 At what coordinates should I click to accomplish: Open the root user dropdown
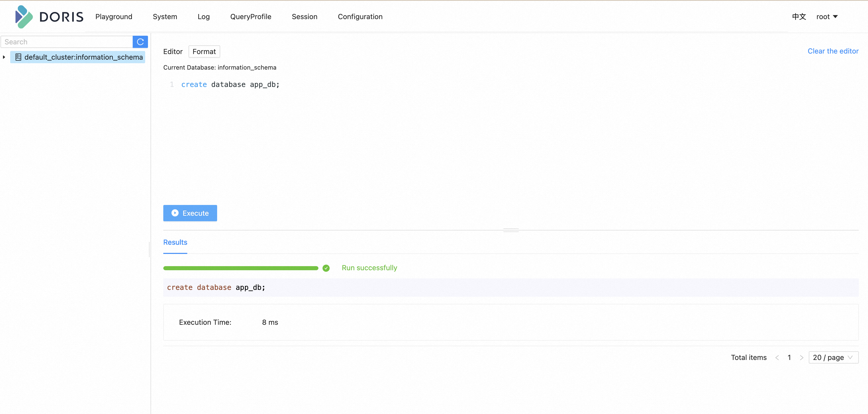(x=827, y=17)
